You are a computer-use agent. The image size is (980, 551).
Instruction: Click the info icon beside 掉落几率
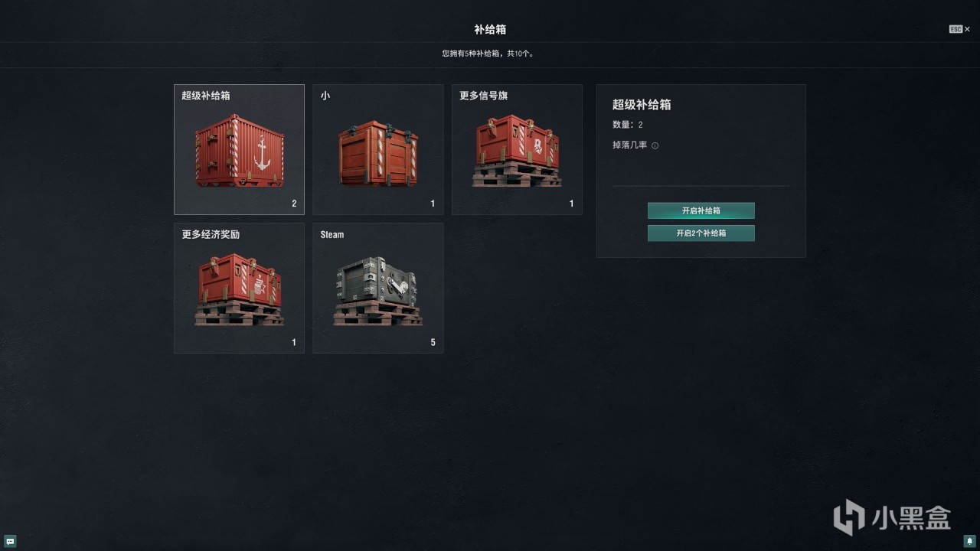tap(655, 145)
